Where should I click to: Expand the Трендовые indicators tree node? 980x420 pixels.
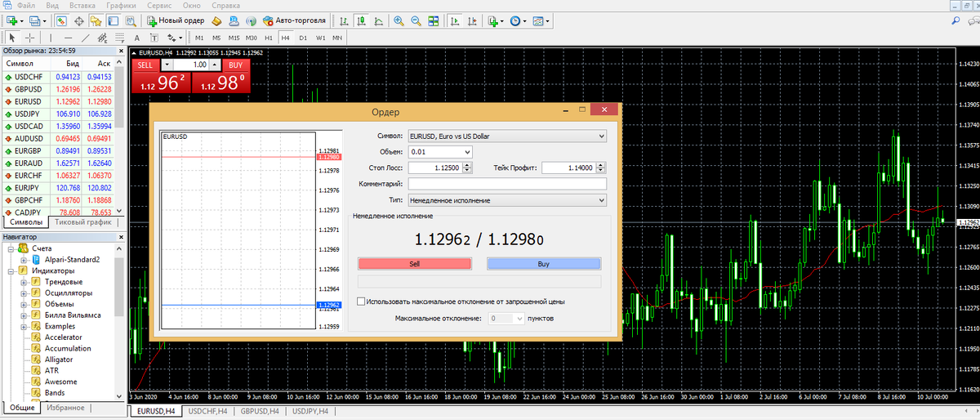click(x=24, y=282)
